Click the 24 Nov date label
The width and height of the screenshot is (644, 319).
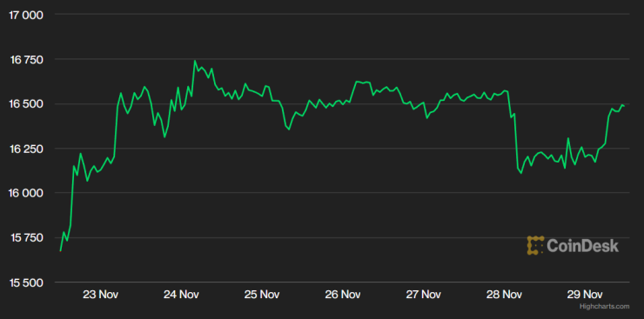[x=182, y=294]
